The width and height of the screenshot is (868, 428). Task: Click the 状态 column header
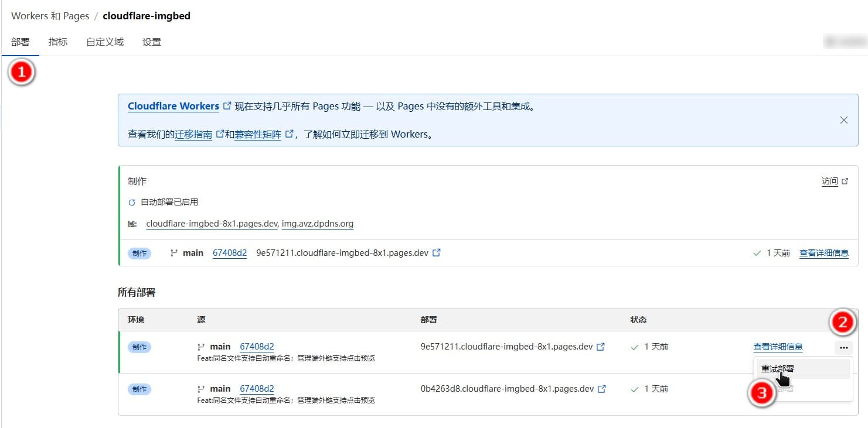[x=638, y=320]
